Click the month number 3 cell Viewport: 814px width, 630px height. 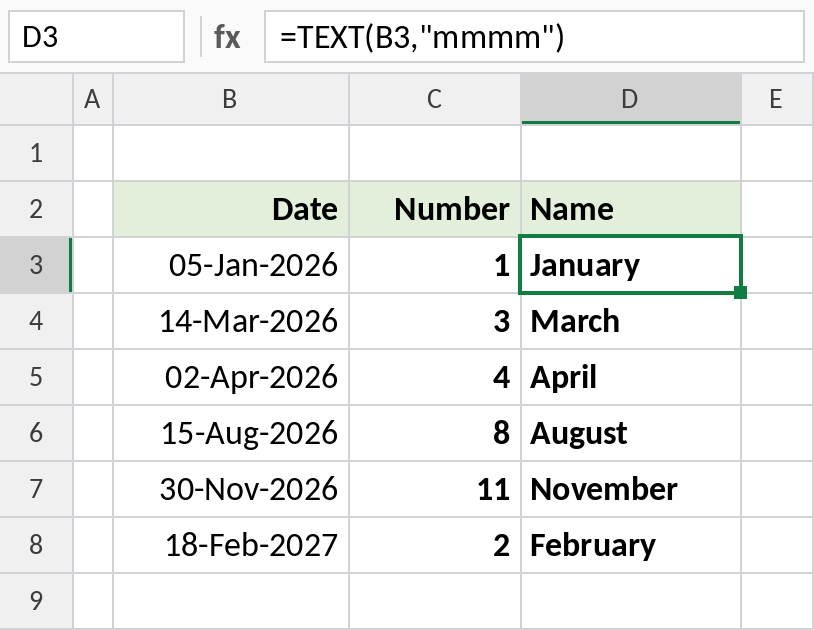435,321
